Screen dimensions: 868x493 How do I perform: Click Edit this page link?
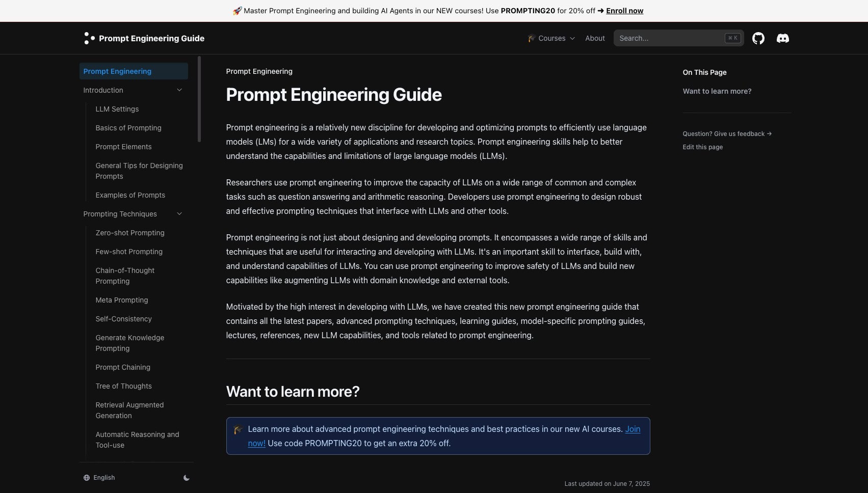[702, 147]
